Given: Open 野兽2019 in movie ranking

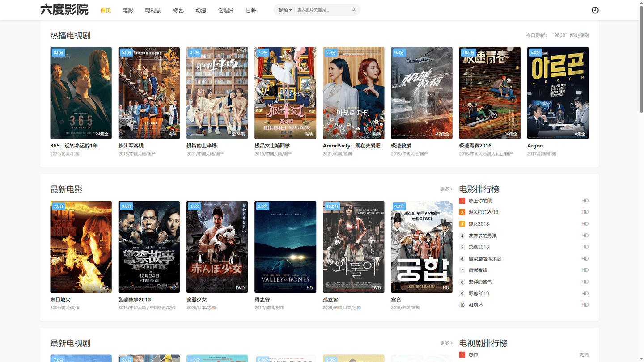Looking at the screenshot, I should pyautogui.click(x=479, y=294).
